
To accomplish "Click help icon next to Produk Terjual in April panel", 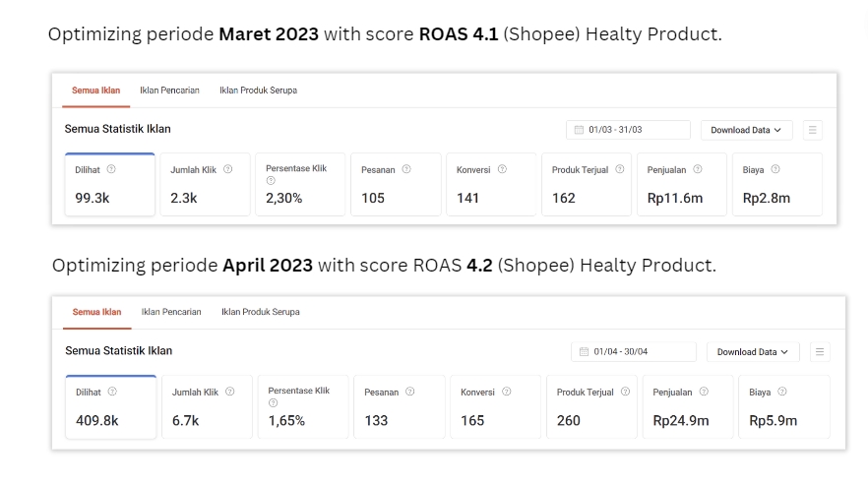I will (625, 392).
